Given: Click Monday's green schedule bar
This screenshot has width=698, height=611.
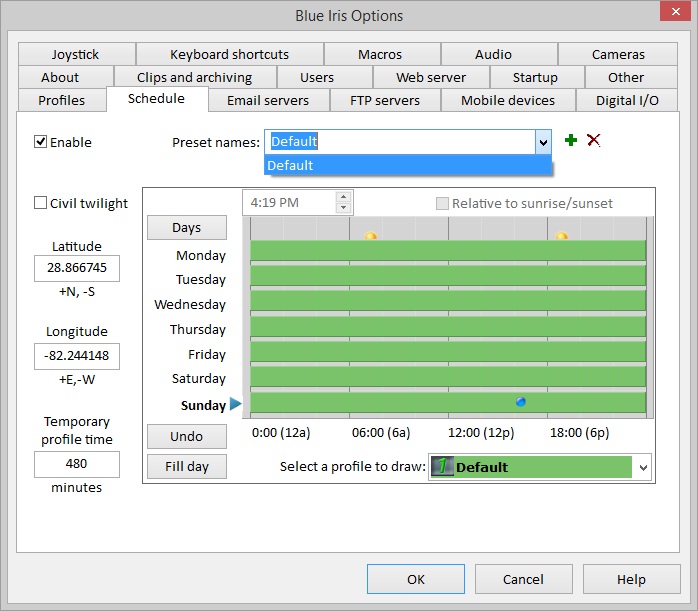Looking at the screenshot, I should pyautogui.click(x=448, y=251).
